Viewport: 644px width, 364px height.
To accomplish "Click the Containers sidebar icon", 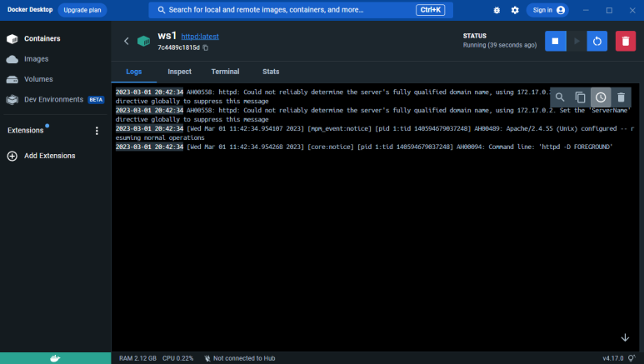I will tap(12, 38).
